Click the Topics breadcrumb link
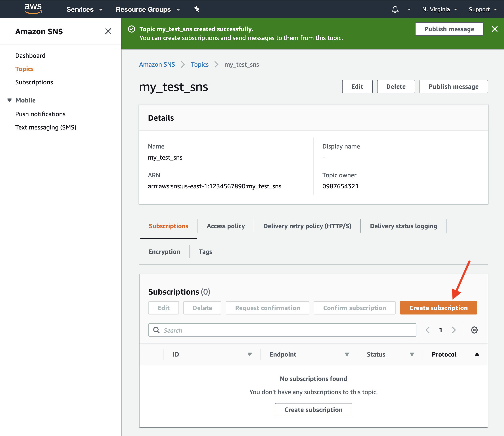Viewport: 504px width, 436px height. 199,64
